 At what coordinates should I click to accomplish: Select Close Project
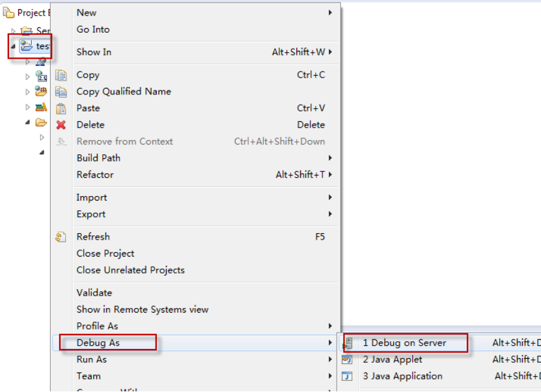(196, 253)
